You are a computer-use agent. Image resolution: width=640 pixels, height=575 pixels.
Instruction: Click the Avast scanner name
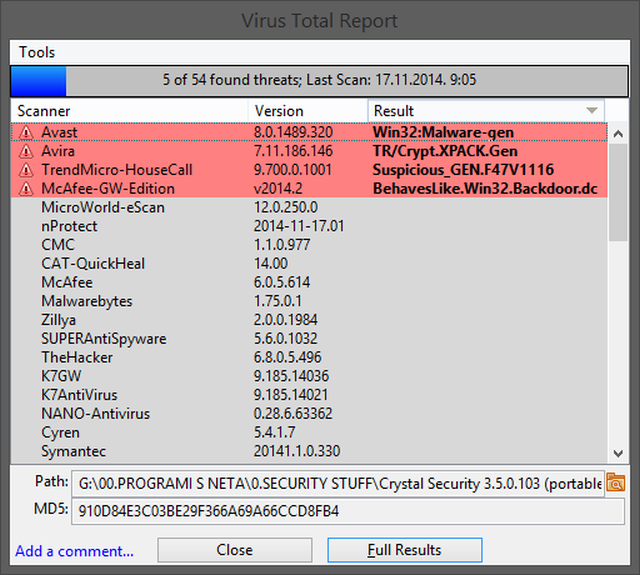click(x=59, y=133)
